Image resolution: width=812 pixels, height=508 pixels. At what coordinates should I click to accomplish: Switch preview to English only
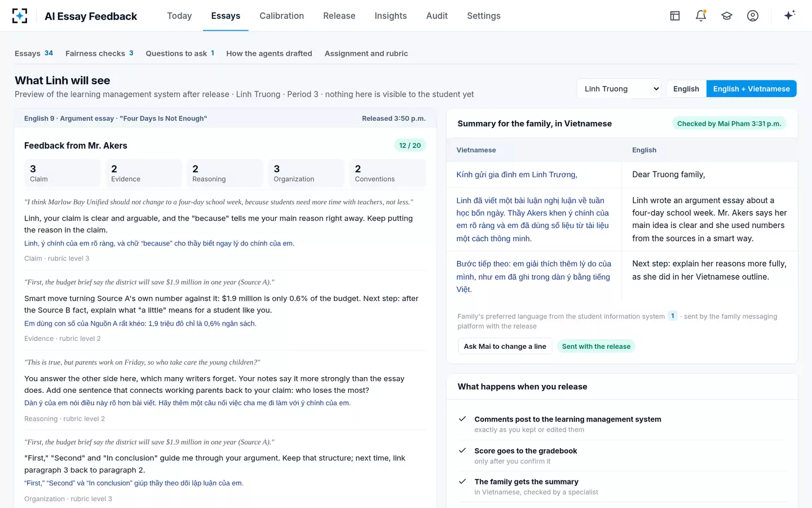pos(686,89)
